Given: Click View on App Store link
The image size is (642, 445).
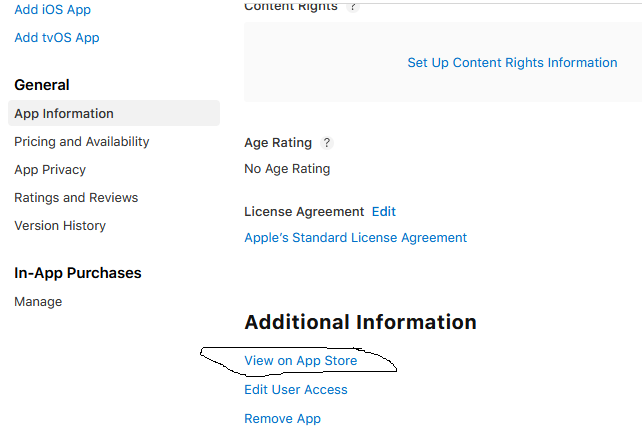Looking at the screenshot, I should click(x=300, y=361).
